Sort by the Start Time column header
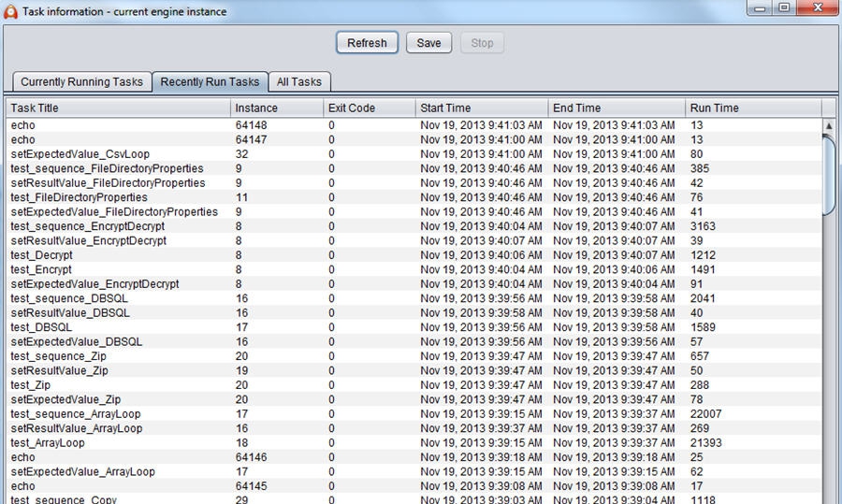The image size is (842, 504). pyautogui.click(x=481, y=108)
